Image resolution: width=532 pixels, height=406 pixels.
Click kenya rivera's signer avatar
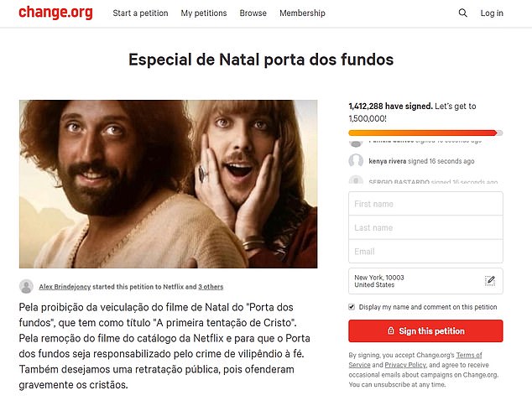[x=356, y=161]
